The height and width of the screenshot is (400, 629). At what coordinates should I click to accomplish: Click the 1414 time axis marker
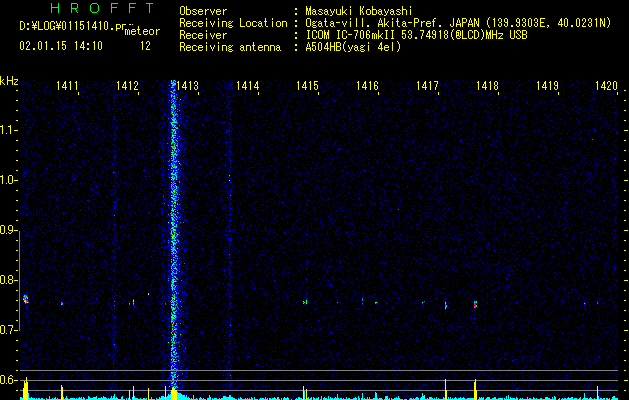tap(248, 85)
